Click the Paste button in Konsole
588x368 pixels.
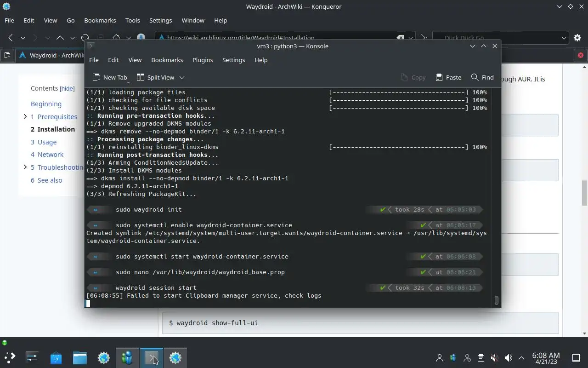448,77
